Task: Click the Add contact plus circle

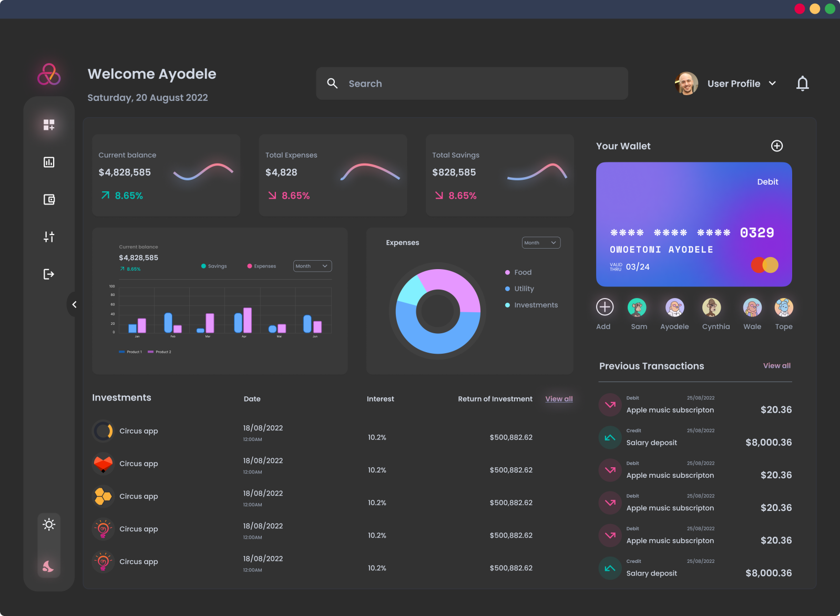Action: click(605, 307)
